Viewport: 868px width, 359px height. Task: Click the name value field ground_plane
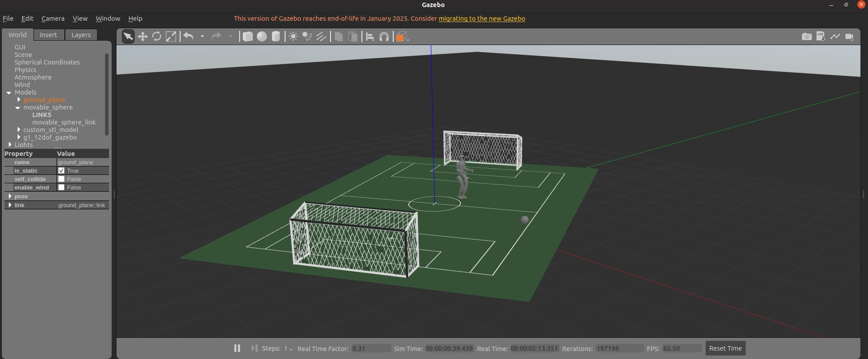click(83, 162)
